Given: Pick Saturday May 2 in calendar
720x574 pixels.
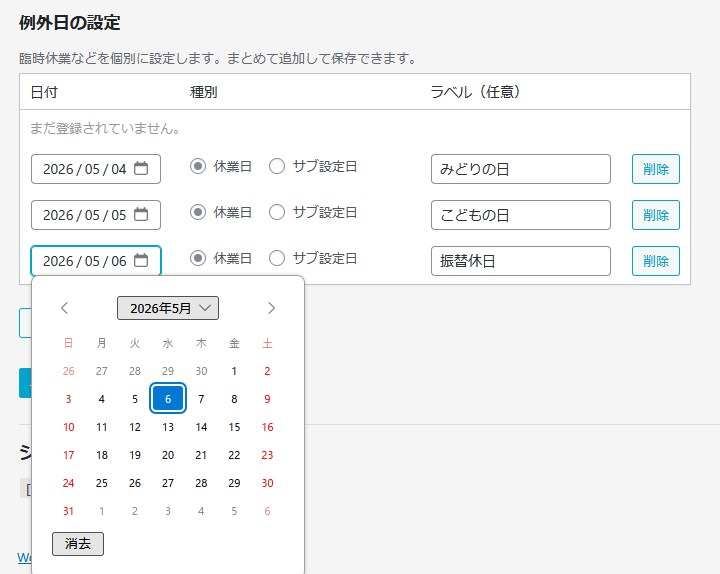Looking at the screenshot, I should click(x=267, y=371).
